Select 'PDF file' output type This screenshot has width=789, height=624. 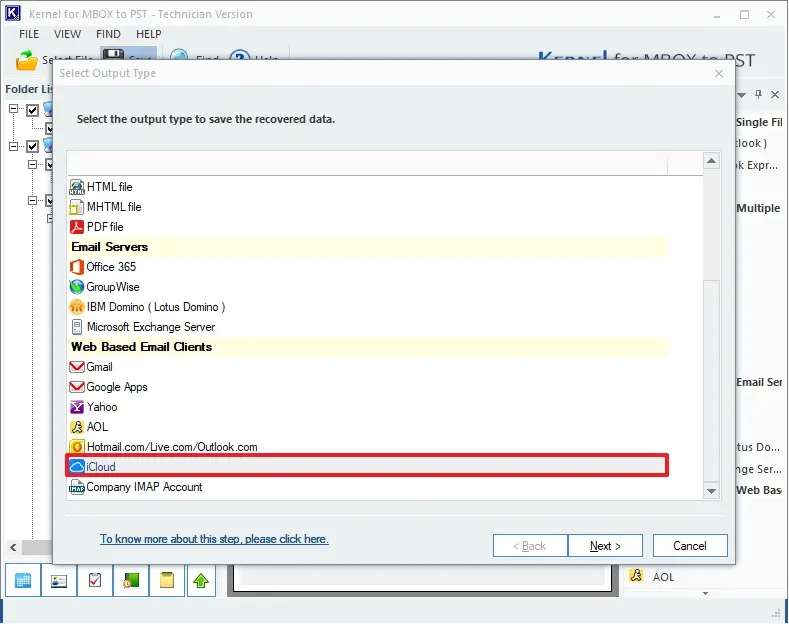pos(105,227)
